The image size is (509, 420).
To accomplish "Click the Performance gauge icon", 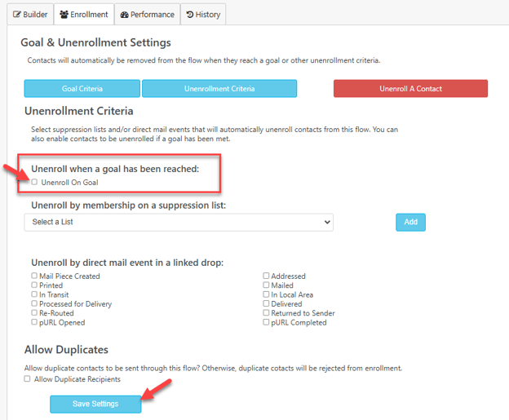I will point(124,15).
